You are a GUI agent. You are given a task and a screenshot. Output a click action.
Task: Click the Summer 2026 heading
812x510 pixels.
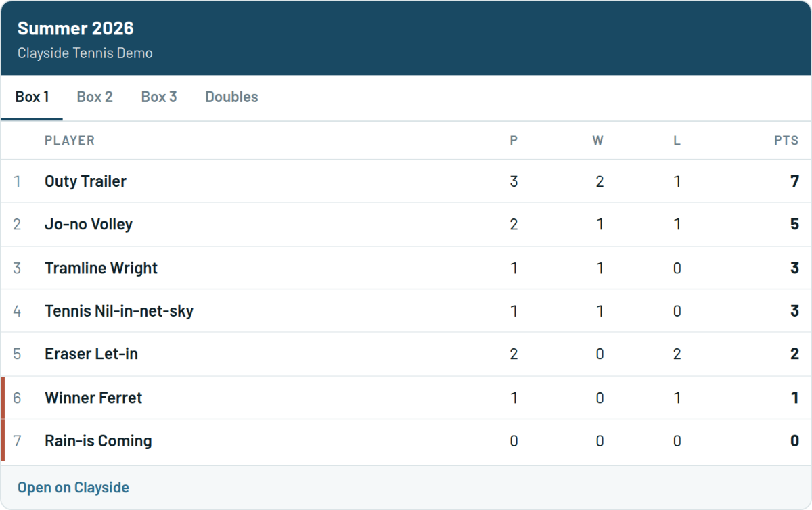tap(76, 28)
